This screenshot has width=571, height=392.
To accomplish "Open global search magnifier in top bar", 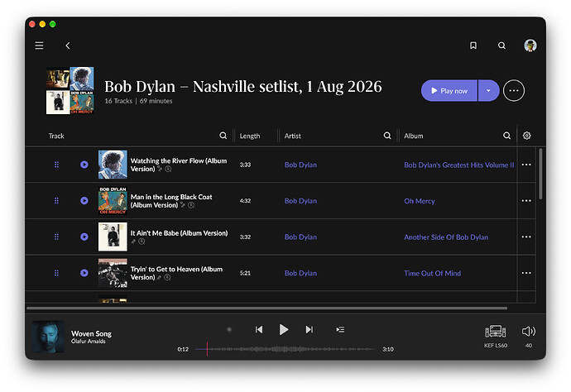I will coord(501,45).
